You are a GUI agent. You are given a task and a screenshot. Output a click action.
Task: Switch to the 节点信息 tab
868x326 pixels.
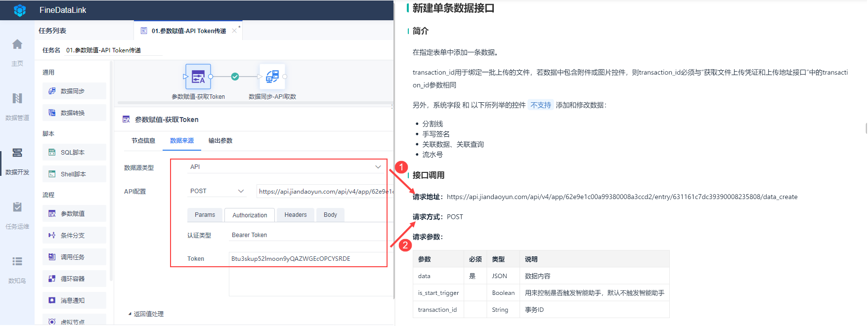(x=143, y=141)
